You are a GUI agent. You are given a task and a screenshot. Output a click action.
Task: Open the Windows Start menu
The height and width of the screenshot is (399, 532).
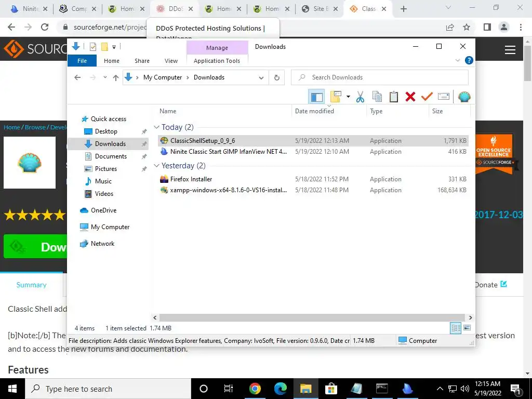click(x=12, y=389)
